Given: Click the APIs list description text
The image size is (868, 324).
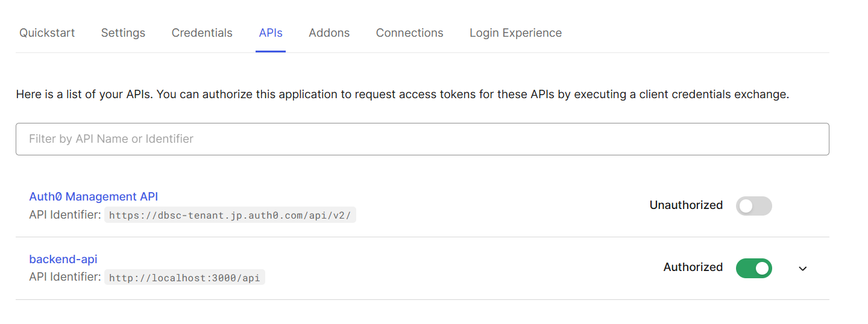Looking at the screenshot, I should pyautogui.click(x=402, y=95).
